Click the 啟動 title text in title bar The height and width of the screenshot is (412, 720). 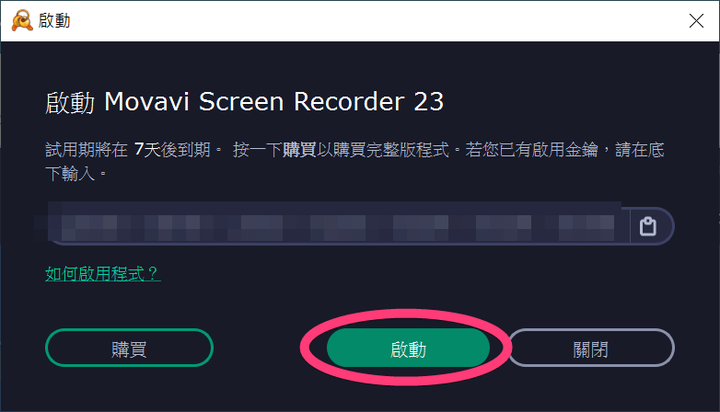(x=54, y=21)
